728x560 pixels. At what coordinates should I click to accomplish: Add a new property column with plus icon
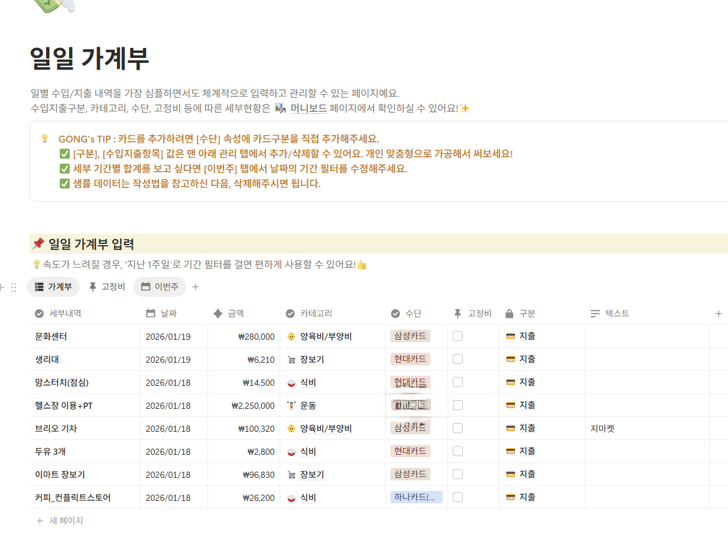[x=718, y=314]
